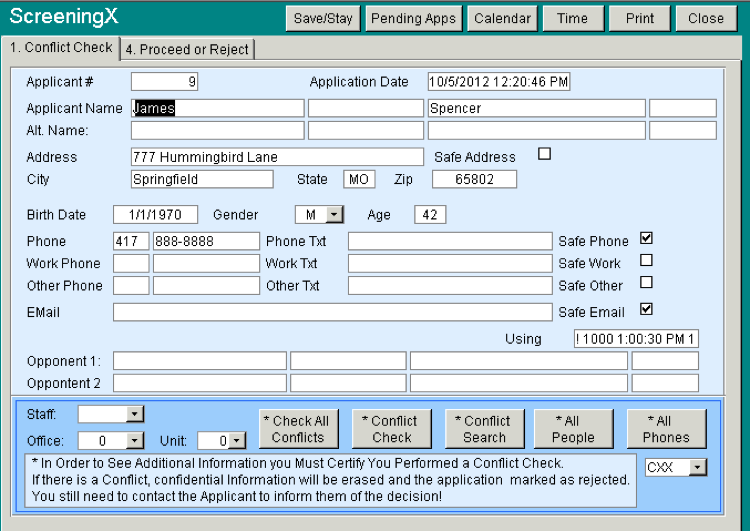750x531 pixels.
Task: Run Check All Conflicts
Action: pos(298,429)
